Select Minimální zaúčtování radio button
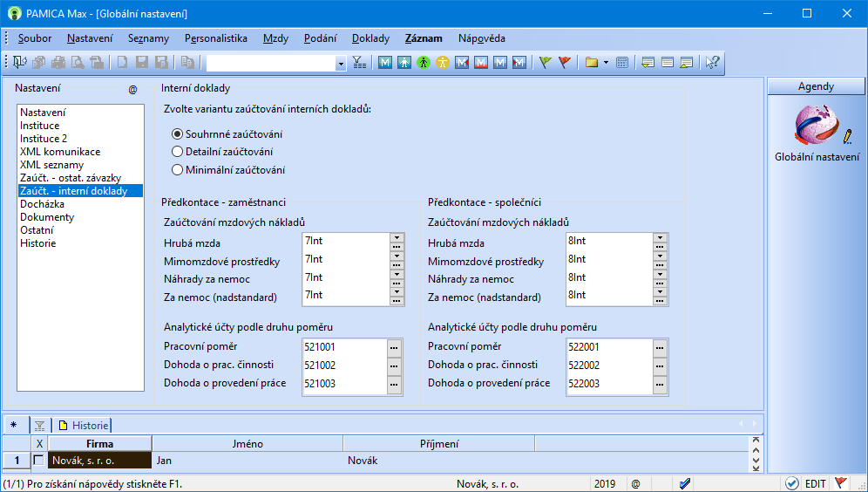Viewport: 868px width, 492px height. [177, 170]
